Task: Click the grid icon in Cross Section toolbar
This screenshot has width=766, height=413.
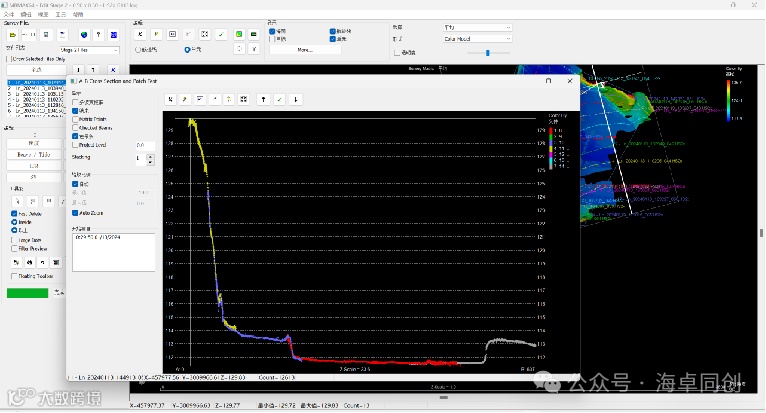Action: pos(244,99)
